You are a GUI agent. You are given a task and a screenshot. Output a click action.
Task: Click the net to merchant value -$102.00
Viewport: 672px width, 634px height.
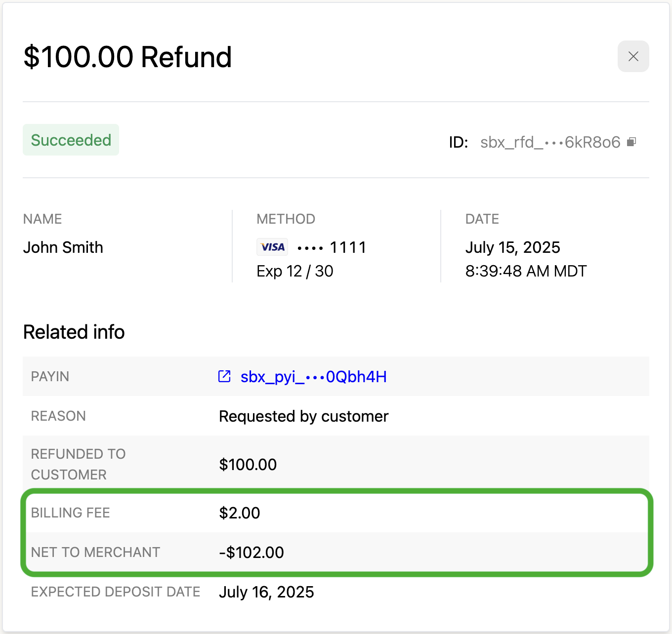pos(252,553)
